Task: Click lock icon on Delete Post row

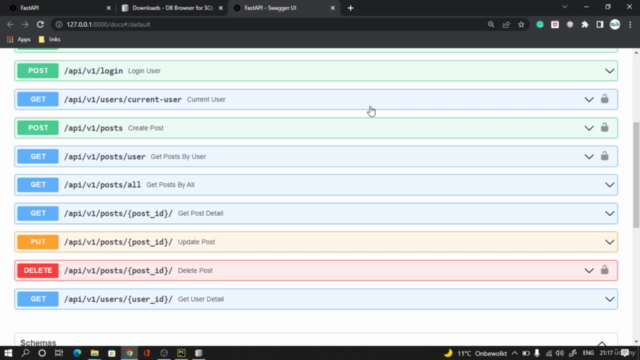Action: pyautogui.click(x=604, y=270)
